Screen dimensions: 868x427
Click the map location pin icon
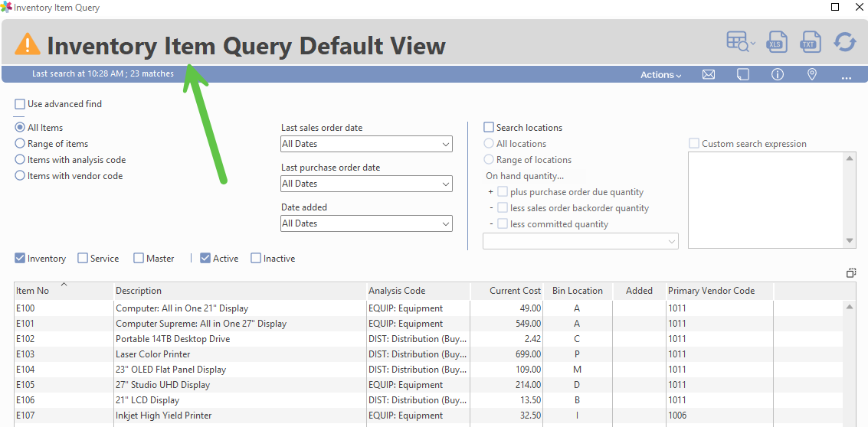[x=812, y=75]
